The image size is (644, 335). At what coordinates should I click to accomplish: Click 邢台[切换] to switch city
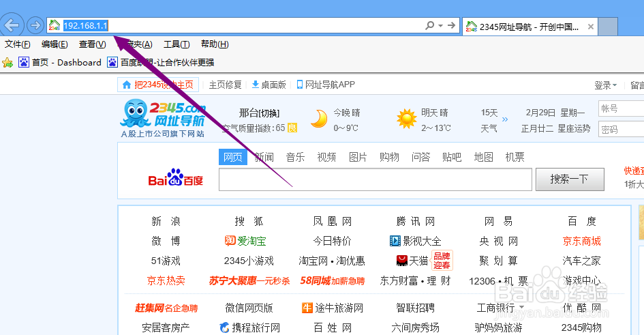pos(259,113)
